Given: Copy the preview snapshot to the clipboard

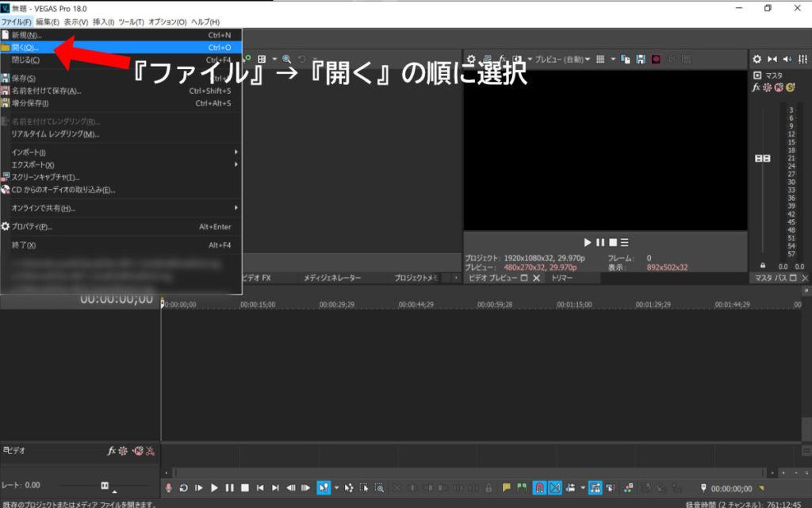Looking at the screenshot, I should [x=626, y=60].
